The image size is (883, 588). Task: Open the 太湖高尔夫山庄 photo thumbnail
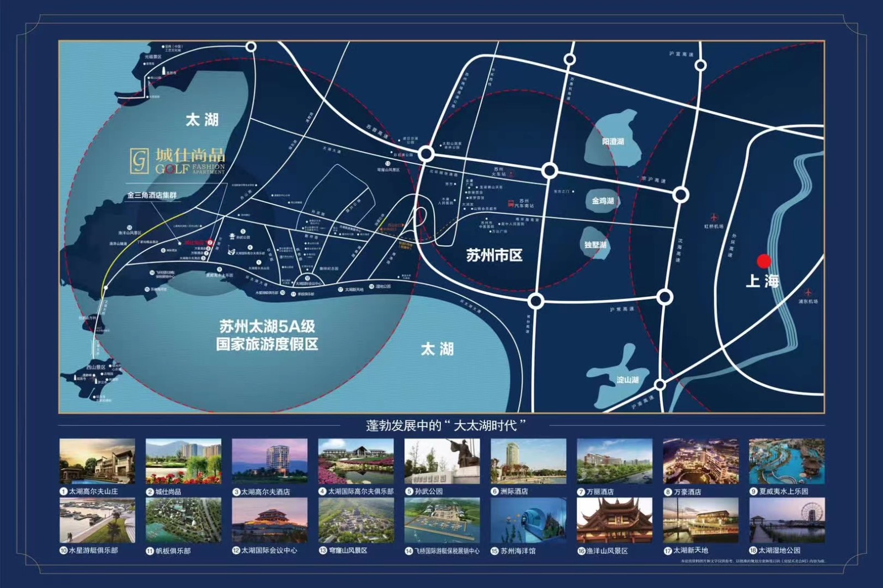97,462
